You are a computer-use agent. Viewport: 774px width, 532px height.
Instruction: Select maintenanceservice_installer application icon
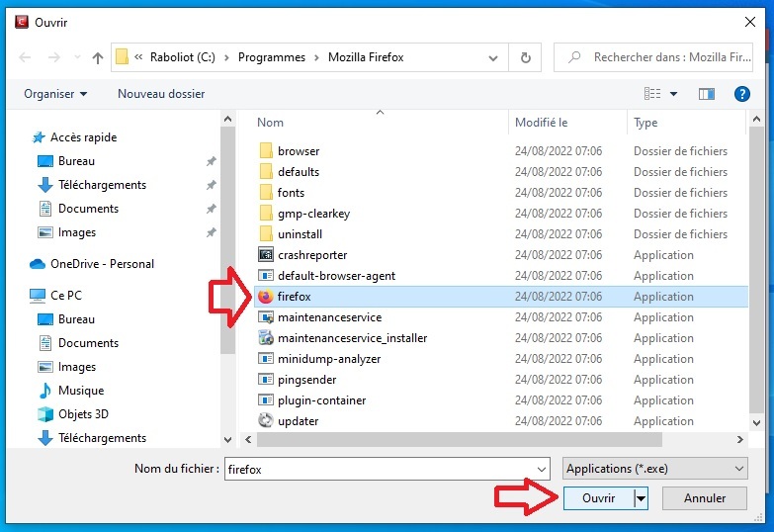coord(266,337)
